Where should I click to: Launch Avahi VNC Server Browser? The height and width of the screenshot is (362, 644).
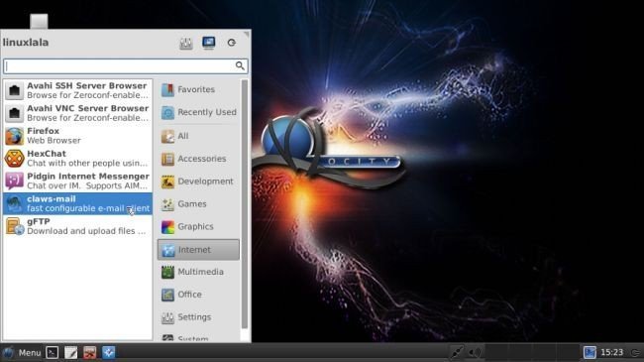(77, 113)
